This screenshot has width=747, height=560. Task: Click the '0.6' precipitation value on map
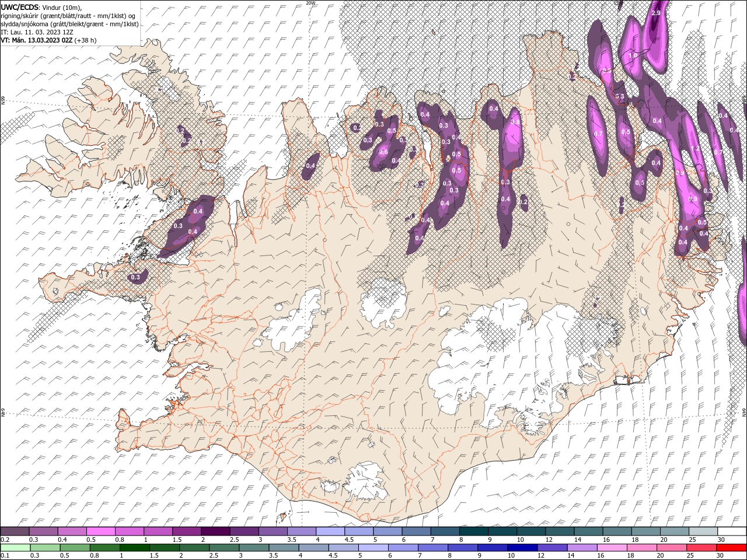coord(383,152)
